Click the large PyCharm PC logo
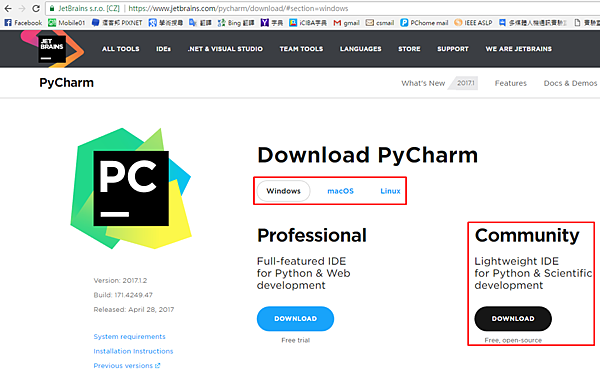 pyautogui.click(x=131, y=188)
